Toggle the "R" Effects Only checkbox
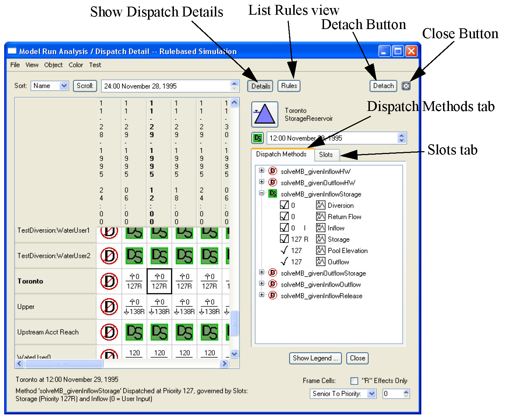Image resolution: width=506 pixels, height=420 pixels. click(354, 380)
